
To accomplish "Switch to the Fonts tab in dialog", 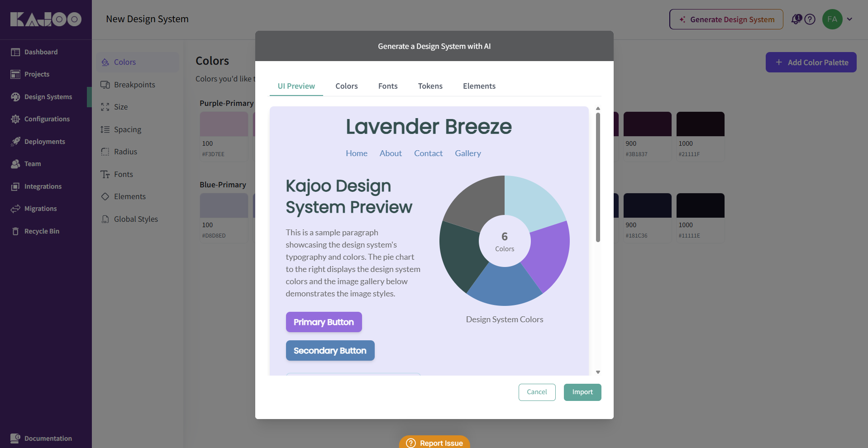I will [388, 86].
